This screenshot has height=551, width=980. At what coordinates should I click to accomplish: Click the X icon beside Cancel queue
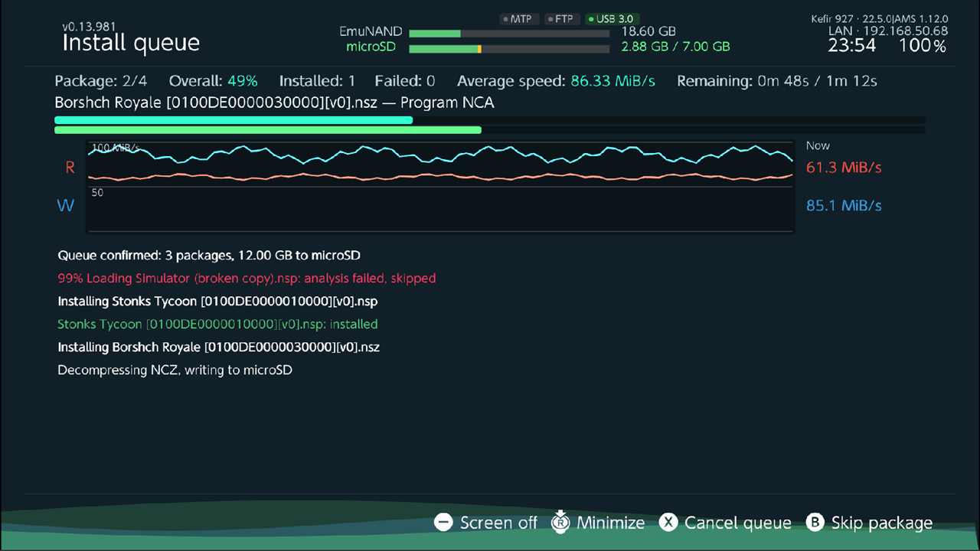[x=669, y=523]
